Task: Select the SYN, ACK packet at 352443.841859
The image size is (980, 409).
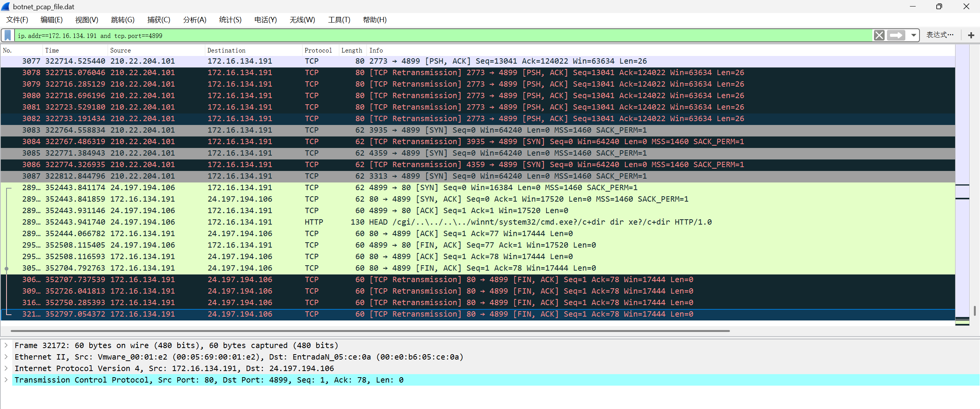Action: coord(478,199)
